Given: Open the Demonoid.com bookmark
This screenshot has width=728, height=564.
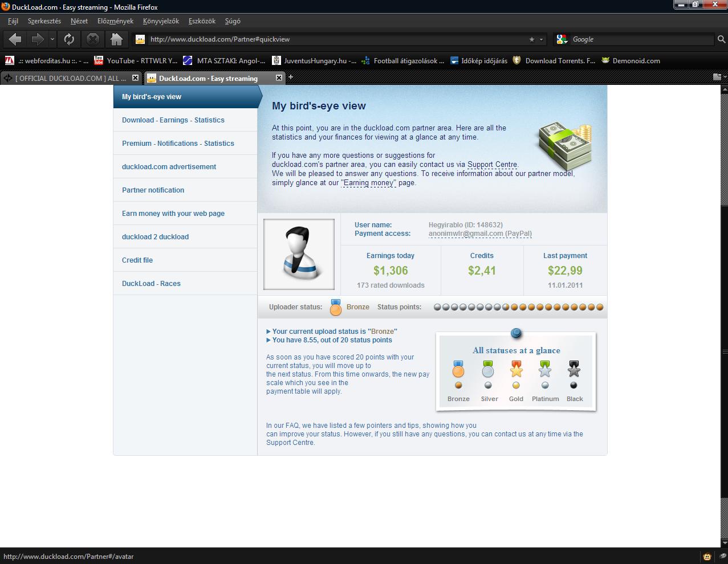Looking at the screenshot, I should pos(631,60).
